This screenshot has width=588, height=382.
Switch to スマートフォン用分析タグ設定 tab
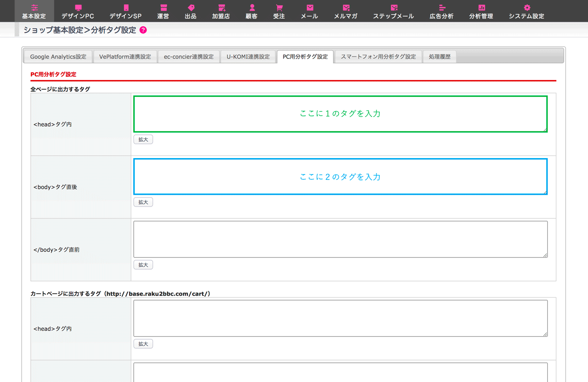coord(378,57)
